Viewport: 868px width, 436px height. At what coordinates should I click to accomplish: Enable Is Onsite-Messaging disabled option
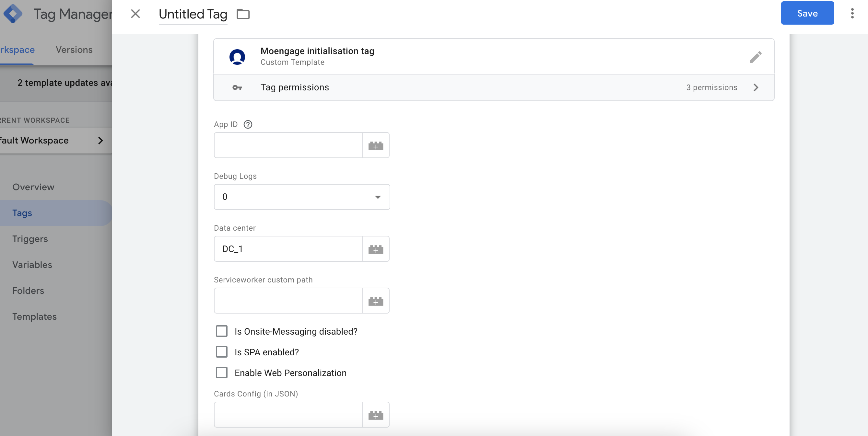(222, 331)
